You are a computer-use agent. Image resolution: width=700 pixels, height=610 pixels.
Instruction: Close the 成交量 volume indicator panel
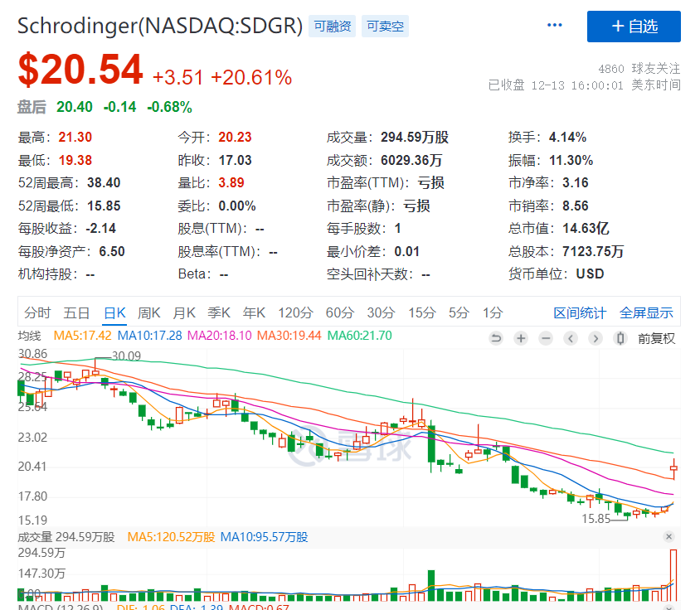[x=668, y=537]
